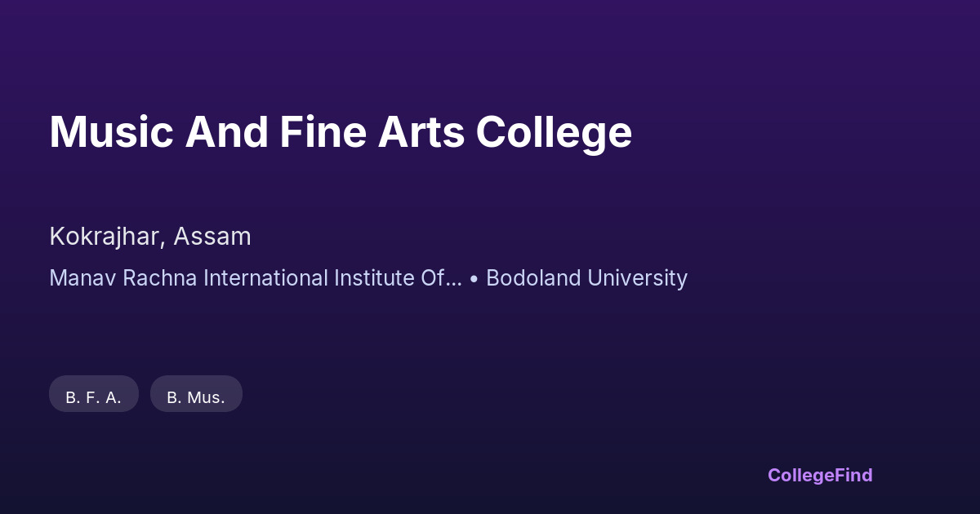
Task: Click "Fine Arts" in the heading
Action: coord(372,131)
